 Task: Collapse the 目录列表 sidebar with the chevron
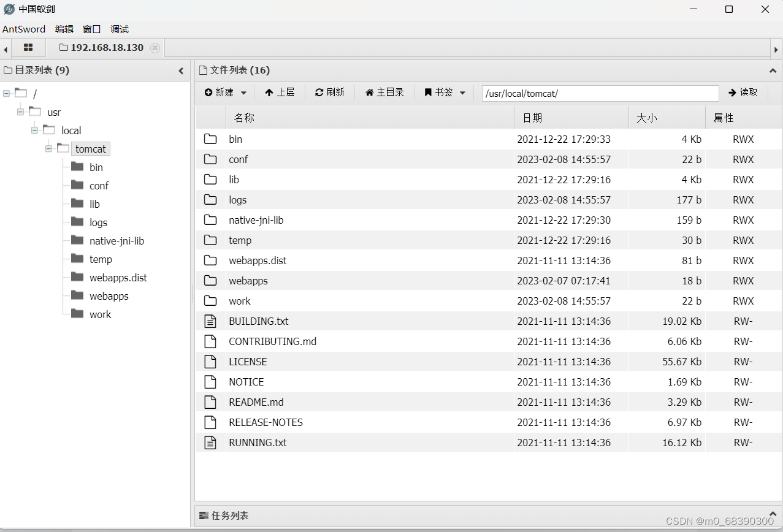181,70
